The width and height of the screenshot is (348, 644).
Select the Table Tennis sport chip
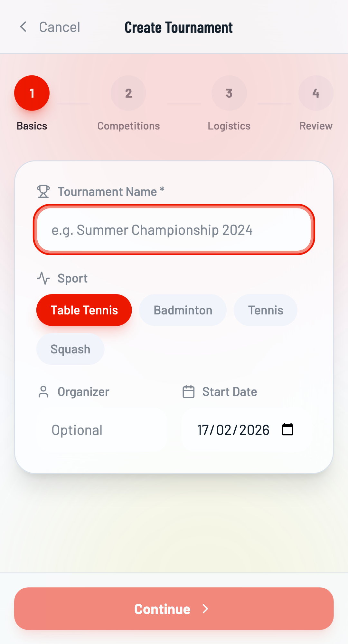click(x=84, y=310)
